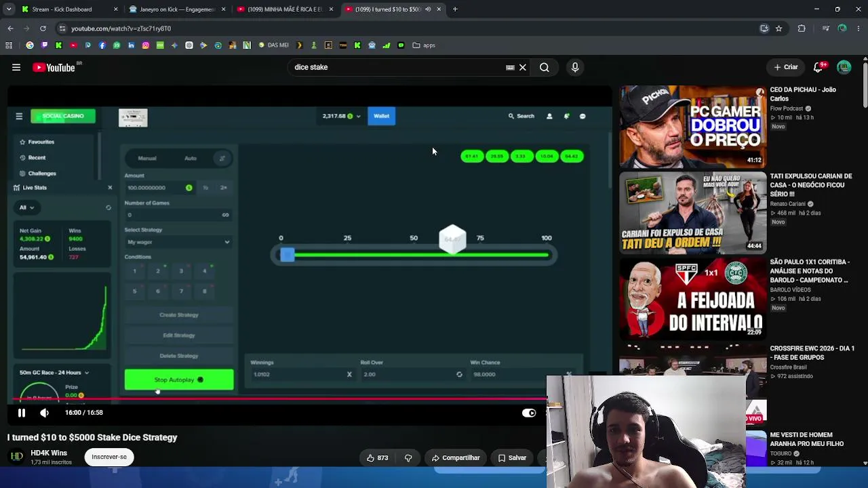This screenshot has width=868, height=488.
Task: Click the casino chat bubble icon in the video
Action: click(x=583, y=117)
